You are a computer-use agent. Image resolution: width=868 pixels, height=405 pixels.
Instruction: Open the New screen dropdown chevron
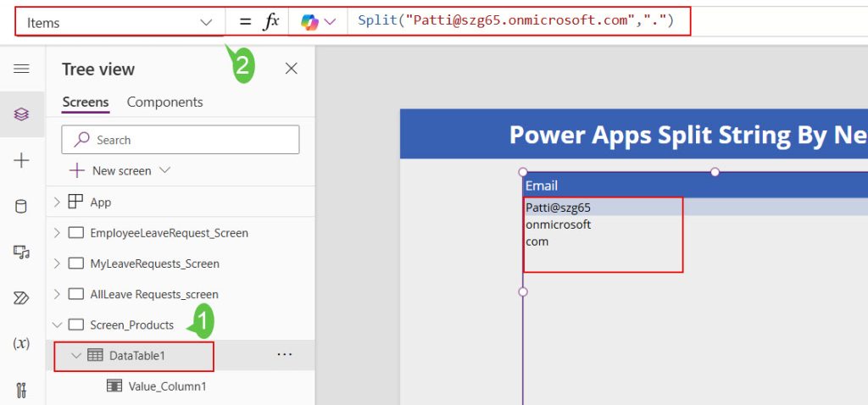(164, 170)
